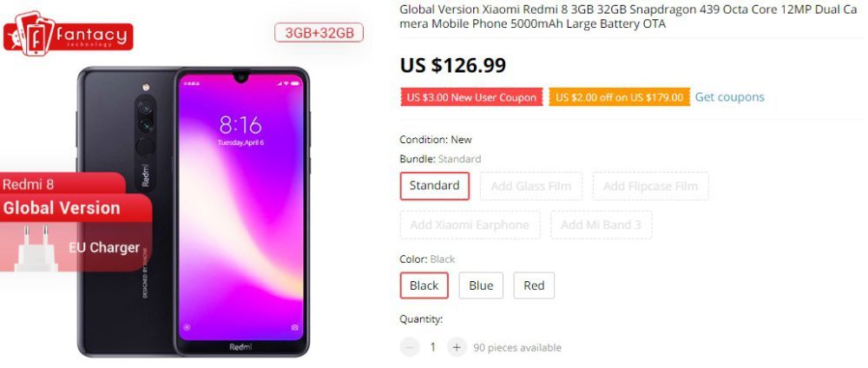Open the Redmi 8 phone product image

(193, 212)
